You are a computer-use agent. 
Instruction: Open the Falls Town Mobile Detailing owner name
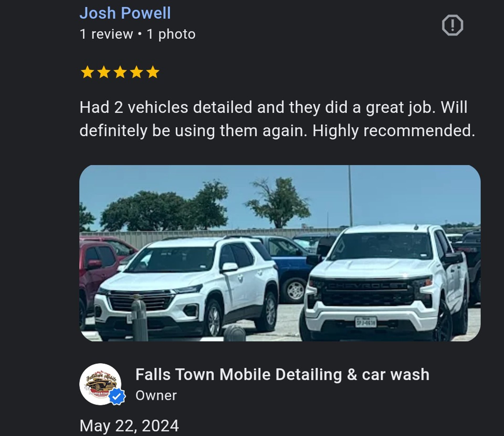pos(282,374)
